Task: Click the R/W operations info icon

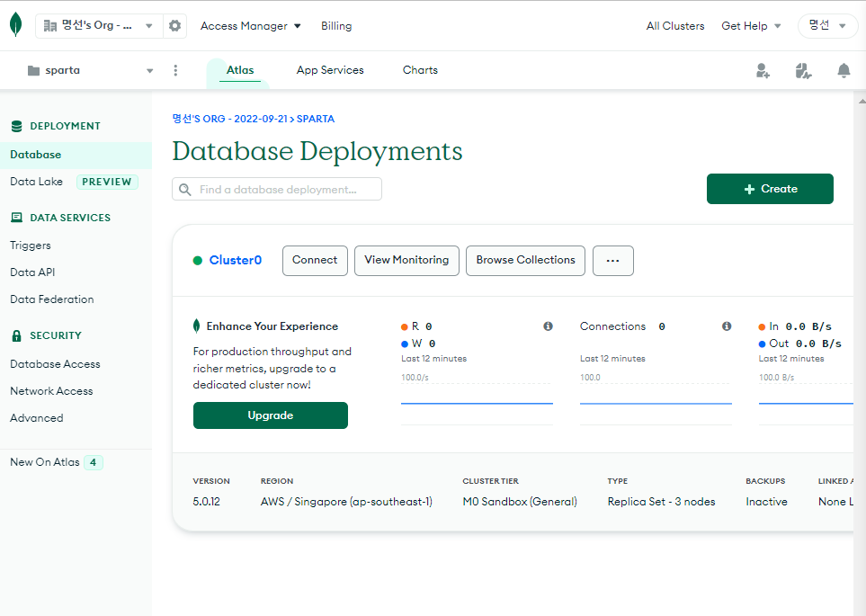Action: [x=548, y=326]
